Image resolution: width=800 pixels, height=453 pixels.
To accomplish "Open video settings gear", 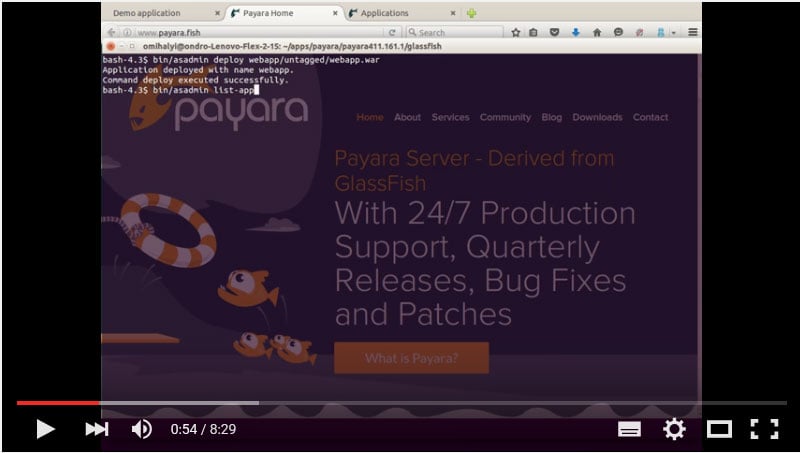I will point(675,429).
